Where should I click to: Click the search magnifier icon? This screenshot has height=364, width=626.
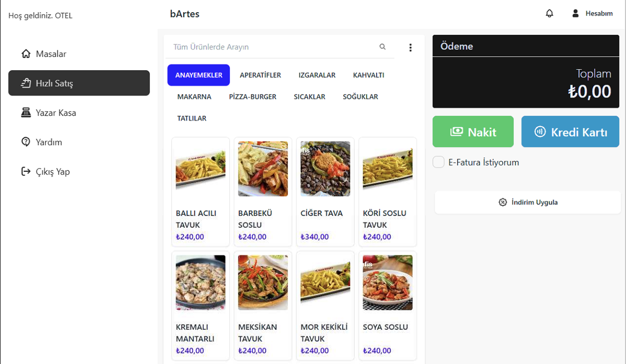382,47
